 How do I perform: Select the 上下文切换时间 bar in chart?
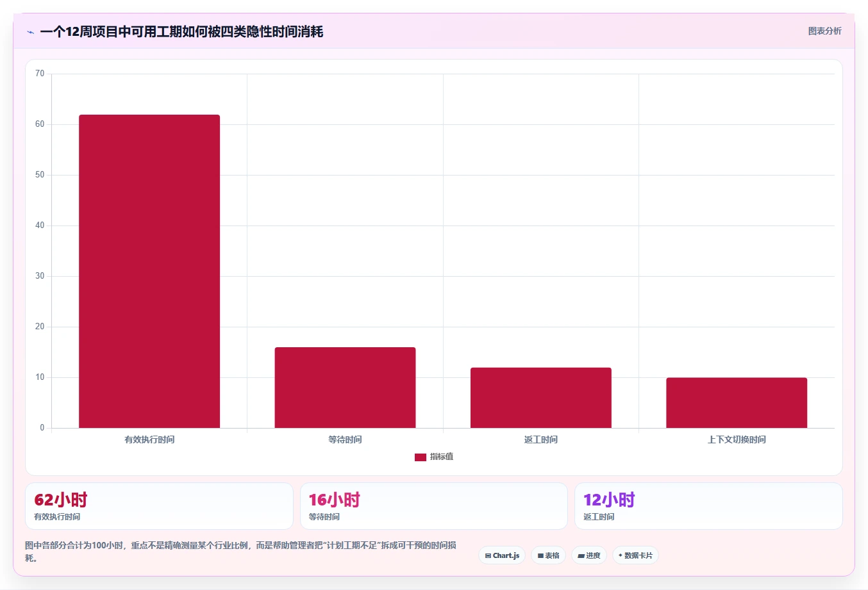pos(737,403)
